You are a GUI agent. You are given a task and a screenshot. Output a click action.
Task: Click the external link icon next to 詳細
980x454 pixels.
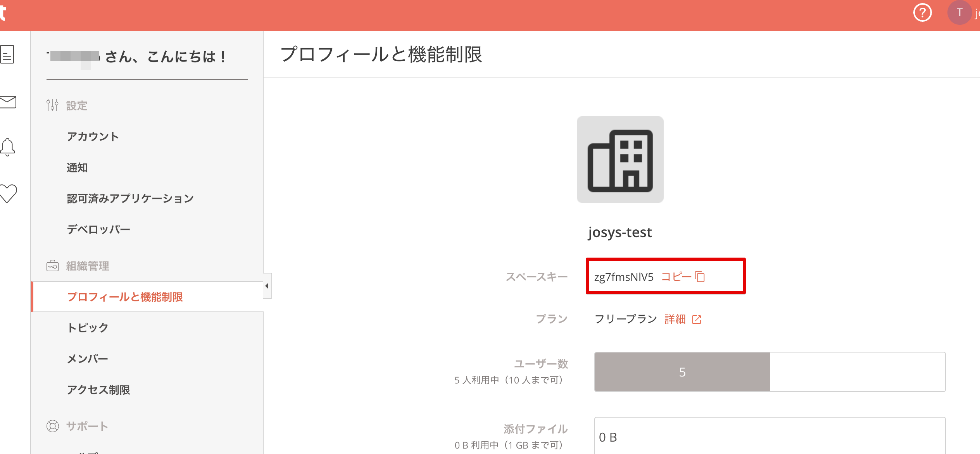697,319
